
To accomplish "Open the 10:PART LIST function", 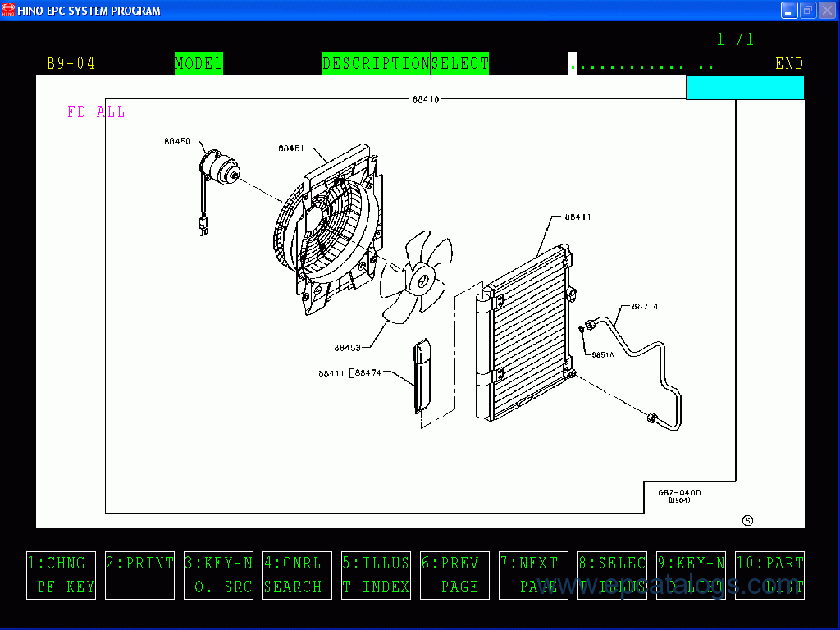I will click(x=769, y=575).
